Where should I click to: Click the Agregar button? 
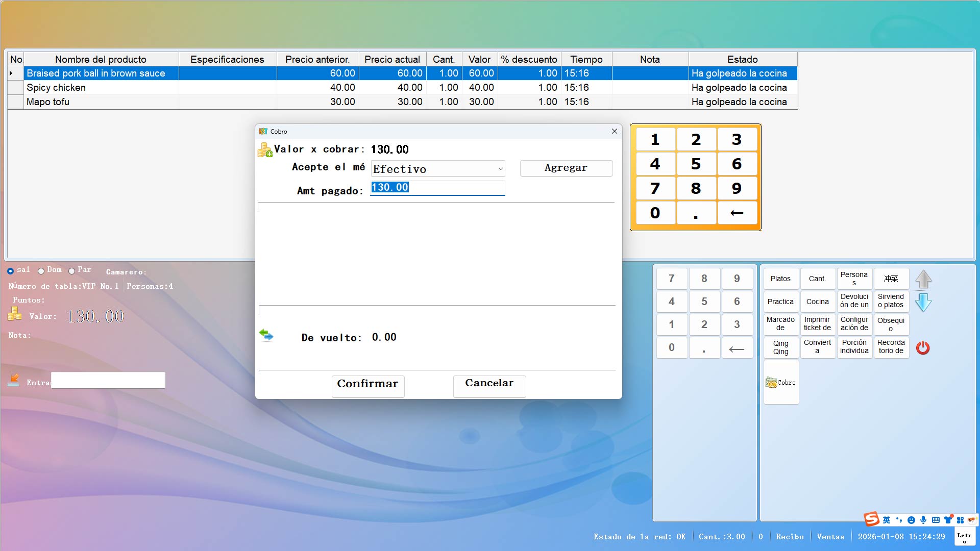[x=566, y=168]
